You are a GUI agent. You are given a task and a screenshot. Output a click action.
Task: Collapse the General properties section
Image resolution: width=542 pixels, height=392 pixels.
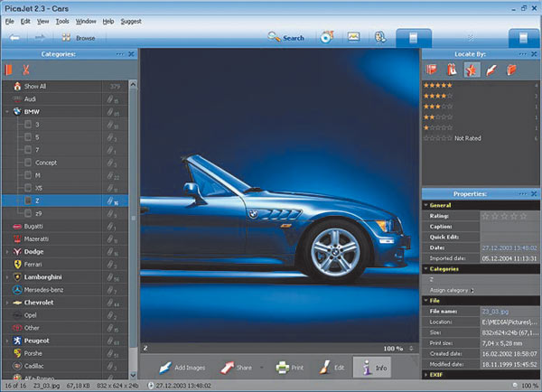(425, 205)
